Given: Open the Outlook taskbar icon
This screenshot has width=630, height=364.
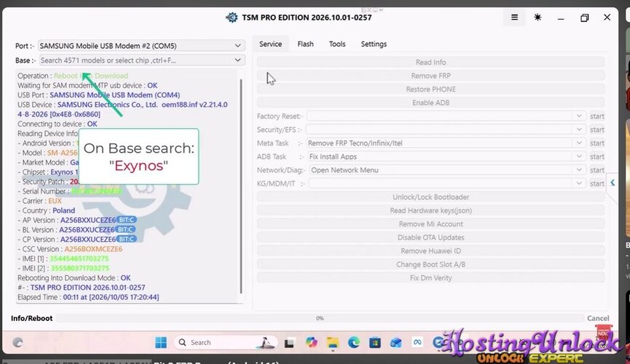Looking at the screenshot, I should (396, 342).
